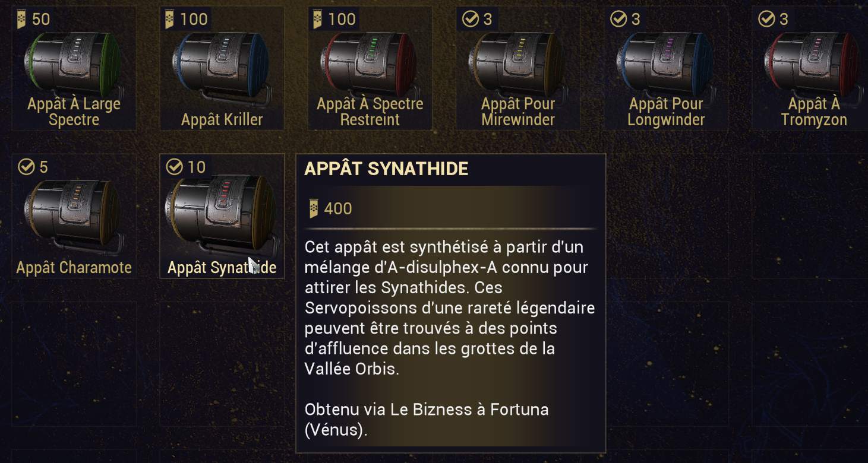Click the tooltip description about Synathides
Screen dimensions: 868x463
point(449,307)
